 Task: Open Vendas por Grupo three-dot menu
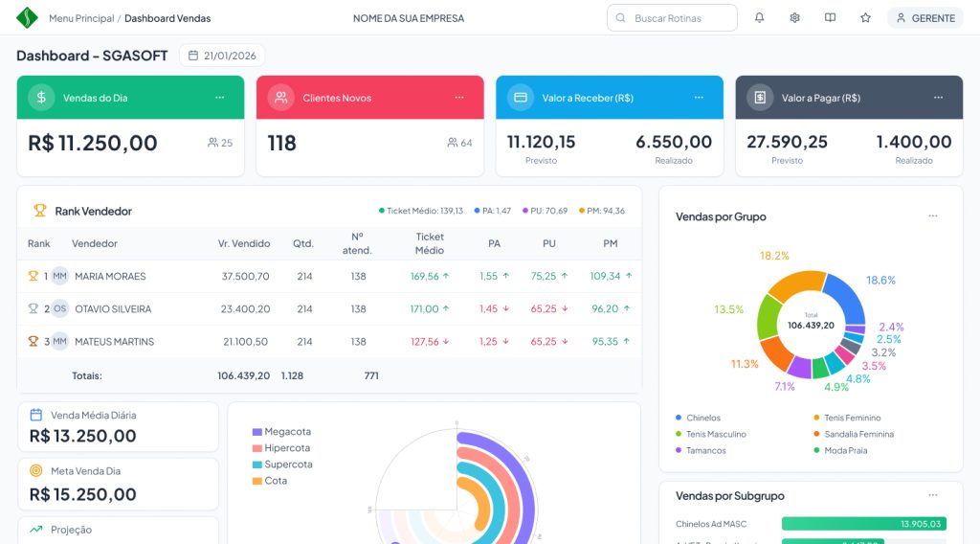933,216
